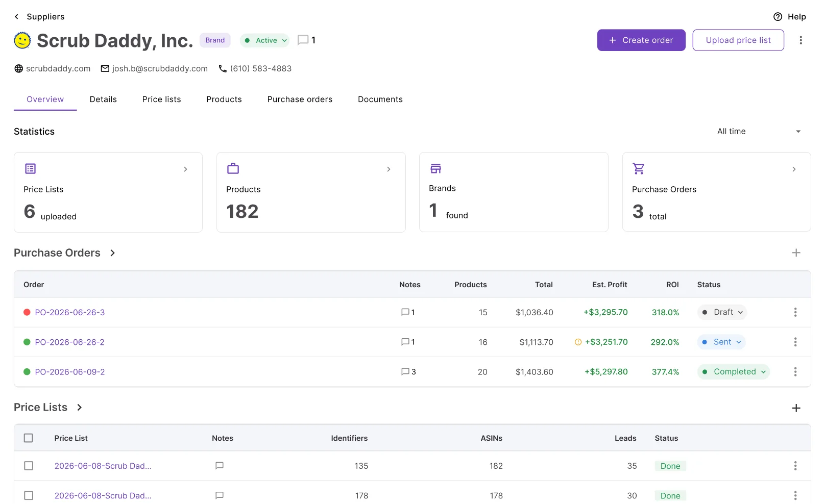Change Draft status dropdown for PO-2026-06-26-3

point(722,312)
